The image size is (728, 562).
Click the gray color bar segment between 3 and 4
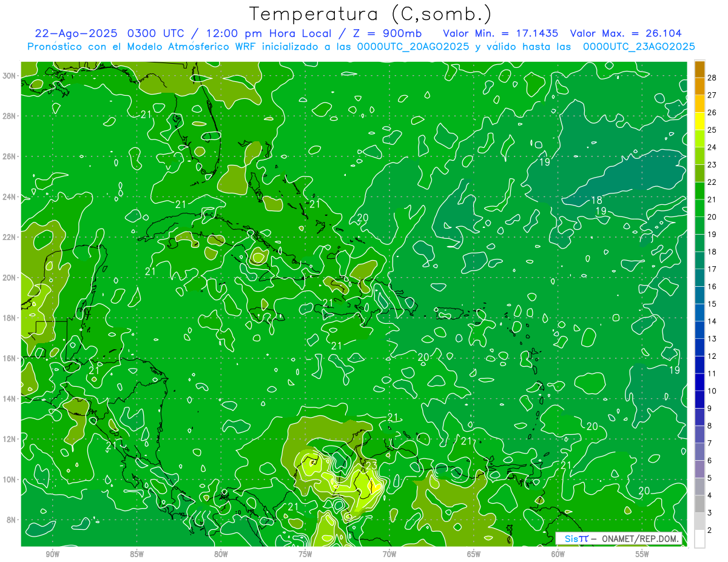pyautogui.click(x=699, y=504)
